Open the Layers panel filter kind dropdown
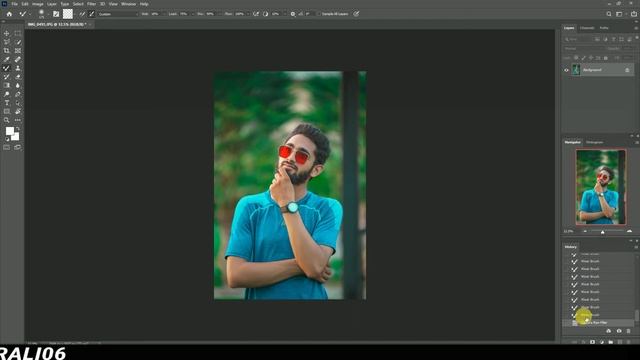640x360 pixels. [x=578, y=39]
